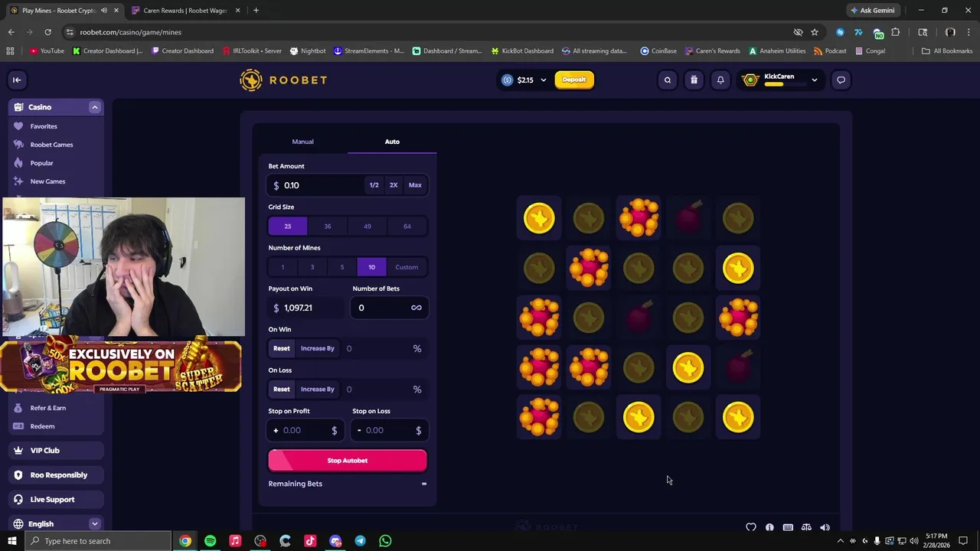Click the system tray volume icon

[x=913, y=541]
